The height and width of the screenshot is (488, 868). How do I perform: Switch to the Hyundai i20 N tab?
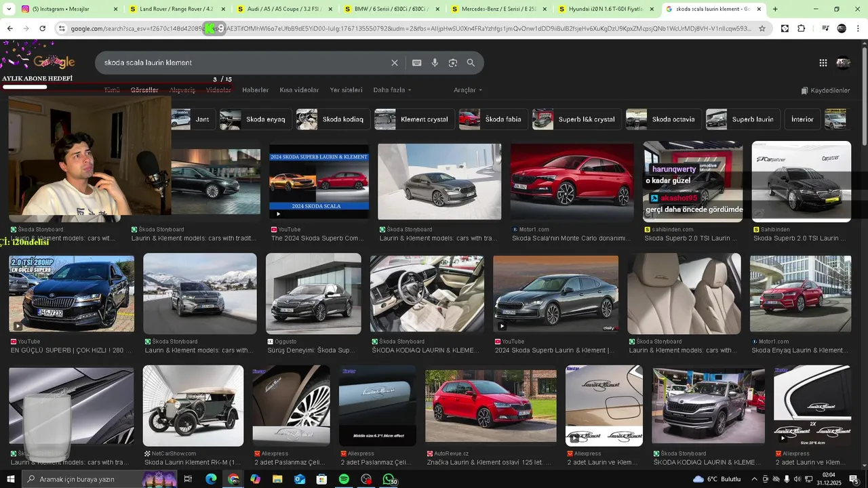(605, 9)
